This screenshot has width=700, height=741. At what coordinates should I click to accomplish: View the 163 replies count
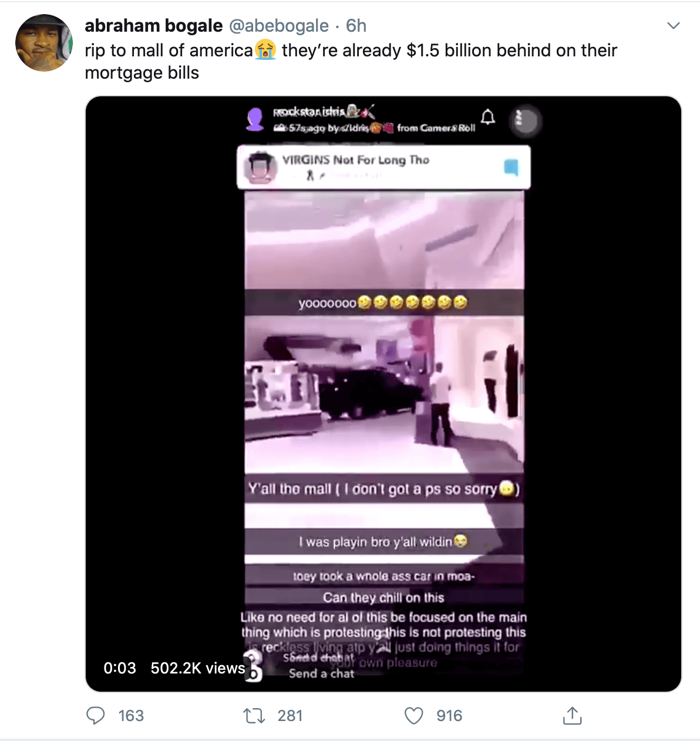click(131, 716)
